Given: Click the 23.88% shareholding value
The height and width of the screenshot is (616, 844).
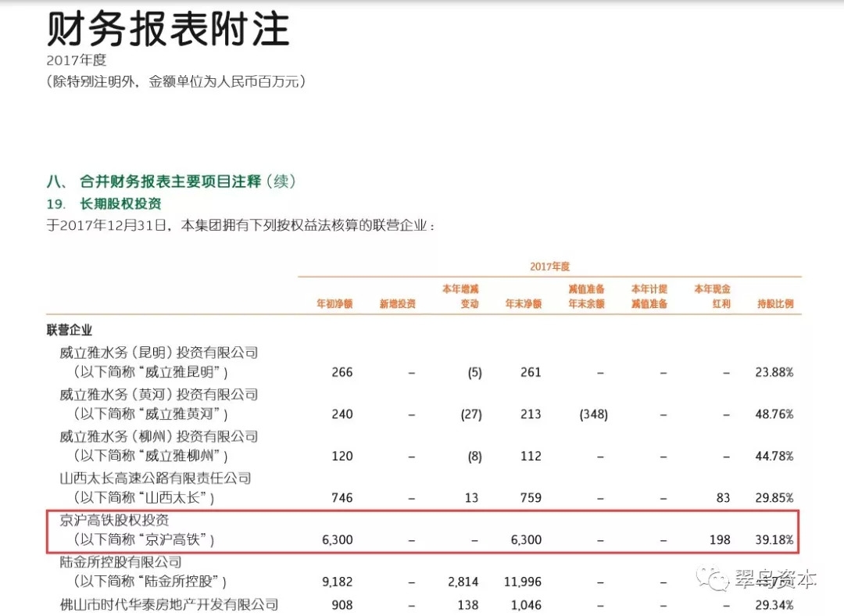Looking at the screenshot, I should tap(774, 372).
